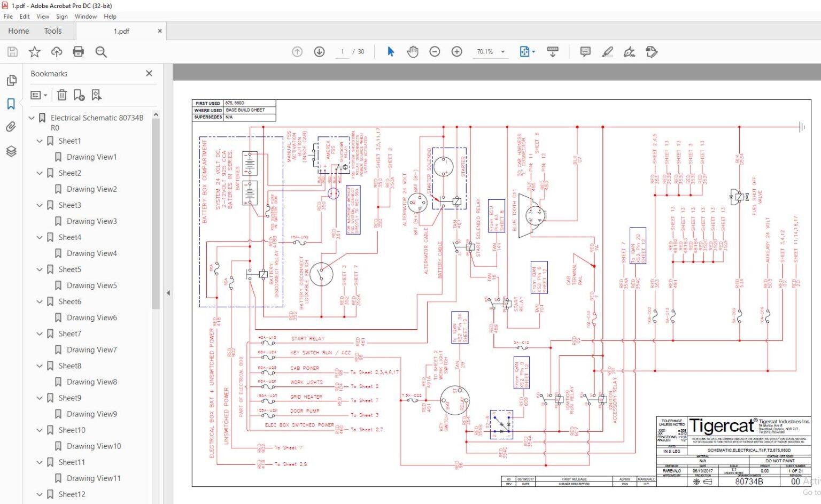Jump to Drawing View9 bookmark
821x504 pixels.
pos(92,414)
